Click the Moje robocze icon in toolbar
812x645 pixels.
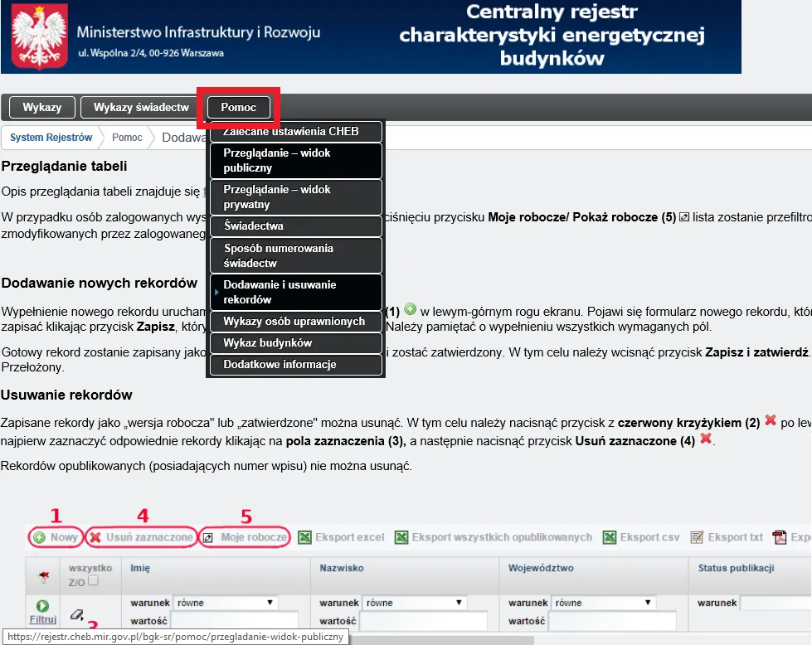210,537
